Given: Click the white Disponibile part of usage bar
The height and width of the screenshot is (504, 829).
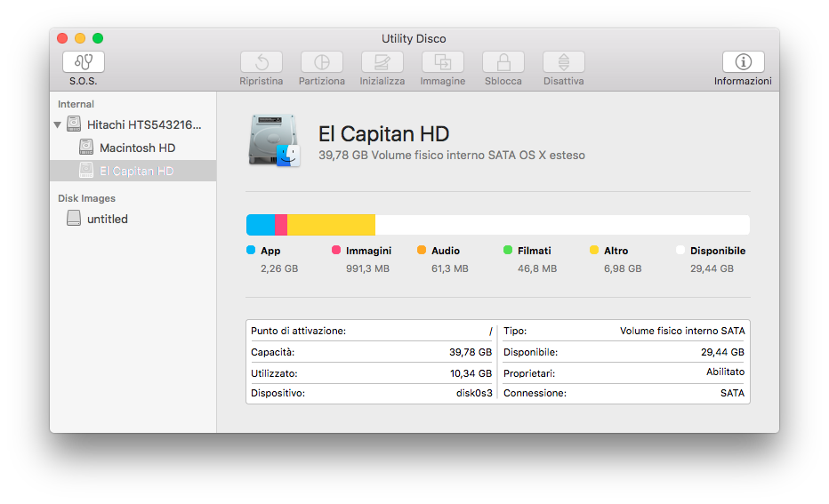Looking at the screenshot, I should click(x=562, y=225).
